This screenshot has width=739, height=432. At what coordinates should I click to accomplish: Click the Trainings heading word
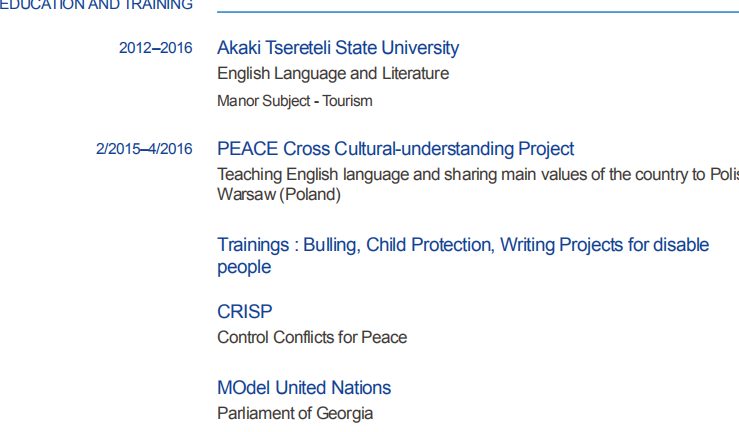(x=254, y=245)
